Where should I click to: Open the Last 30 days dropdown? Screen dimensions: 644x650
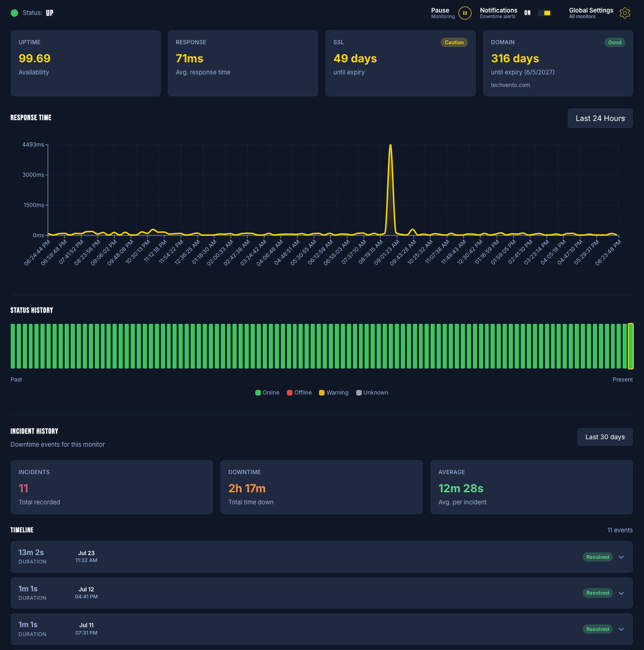pos(605,437)
